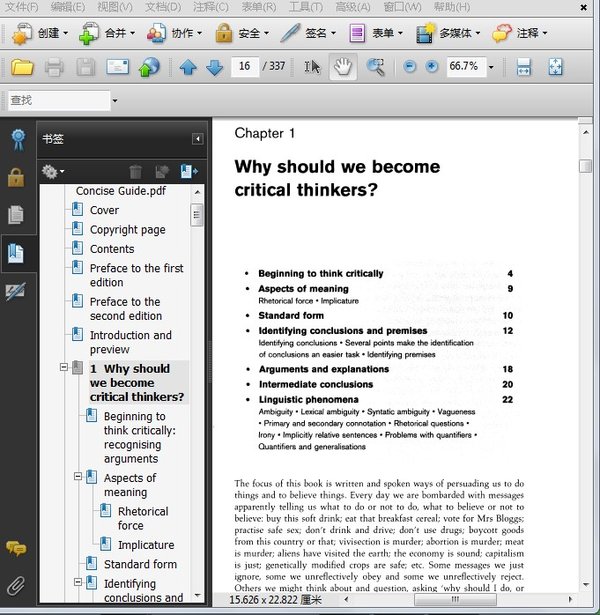Jump to 'Copyright page' bookmark
The width and height of the screenshot is (600, 615).
tap(127, 229)
